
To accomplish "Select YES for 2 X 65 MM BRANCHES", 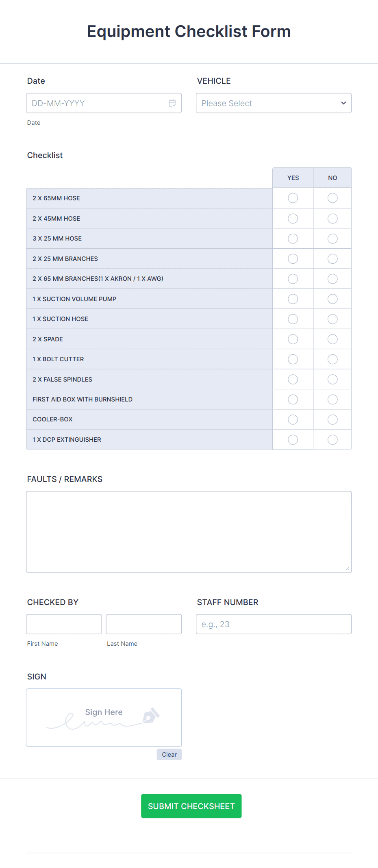I will pyautogui.click(x=293, y=279).
